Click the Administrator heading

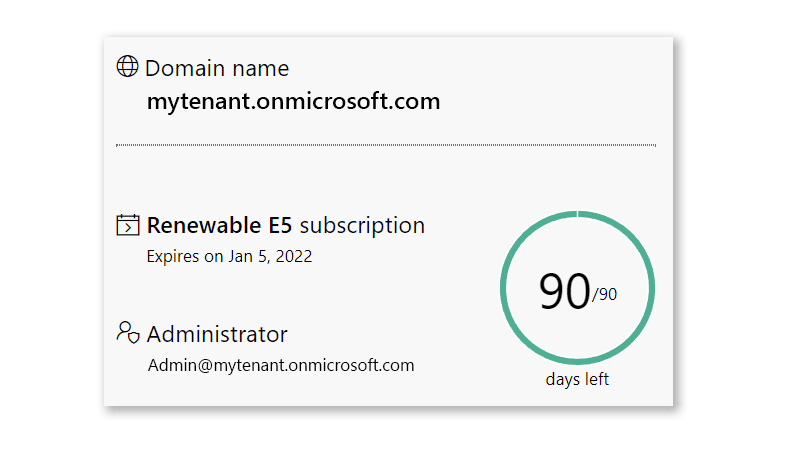[217, 335]
